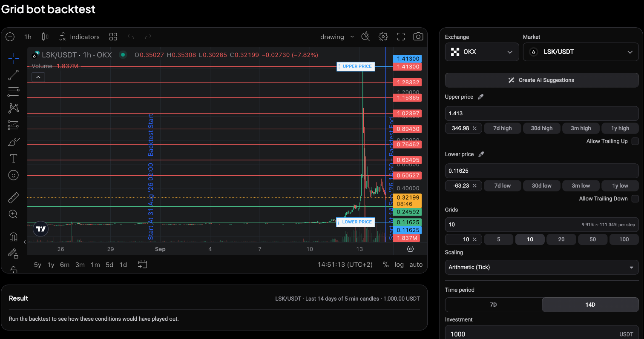Focus the Grids count input field
Image resolution: width=644 pixels, height=339 pixels.
542,224
